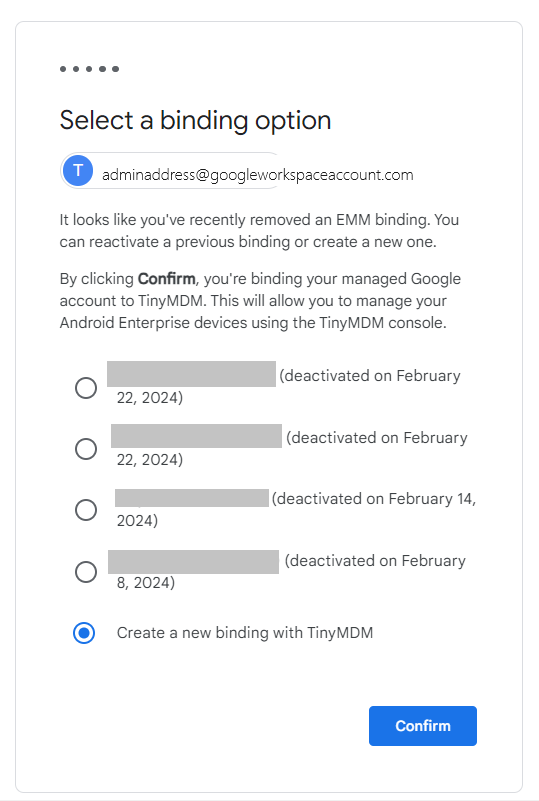Click the second option's 'deactivated on February' text

(377, 438)
